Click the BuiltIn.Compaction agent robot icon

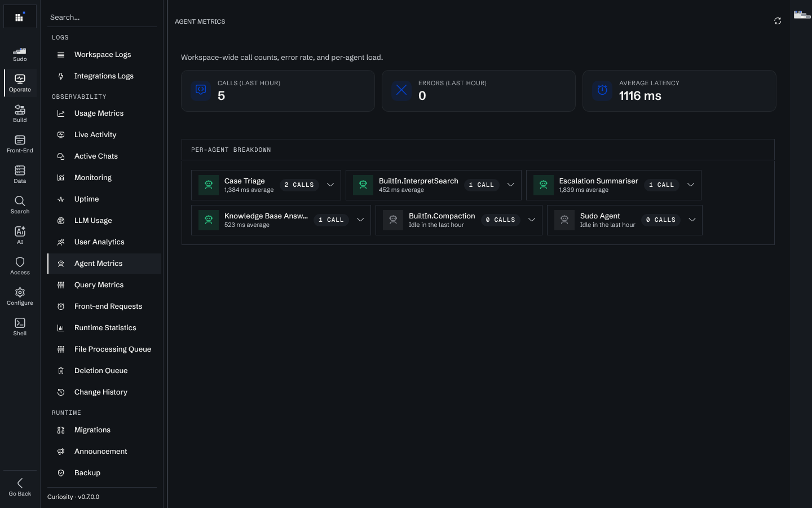click(x=393, y=220)
